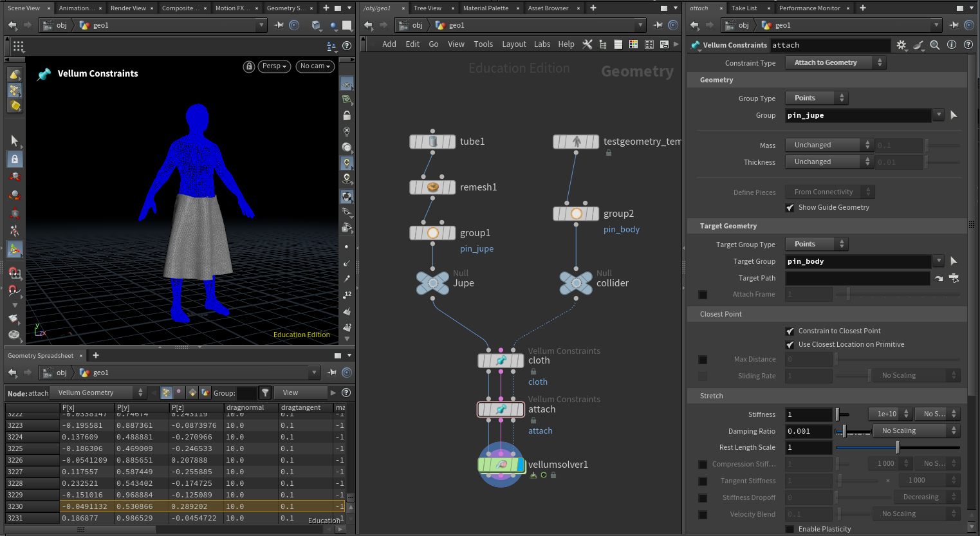Open the No cam camera dropdown
Image resolution: width=980 pixels, height=536 pixels.
[x=315, y=66]
